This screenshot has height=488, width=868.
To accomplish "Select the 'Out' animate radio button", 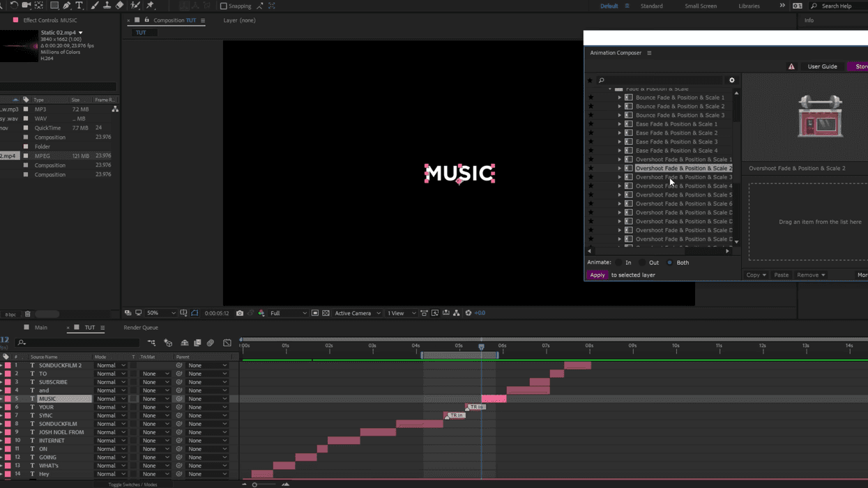I will [642, 263].
